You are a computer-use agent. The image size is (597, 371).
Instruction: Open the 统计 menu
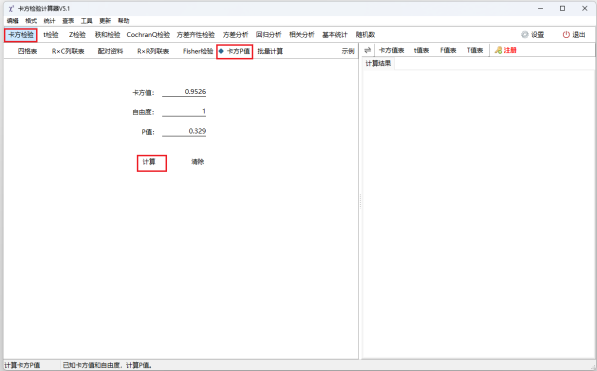pyautogui.click(x=49, y=21)
